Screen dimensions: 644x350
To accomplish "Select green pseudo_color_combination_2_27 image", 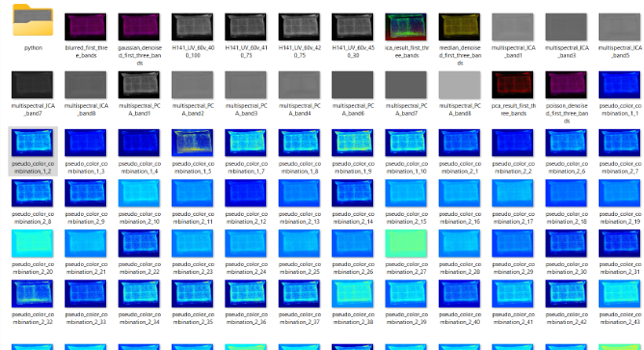I will (406, 243).
